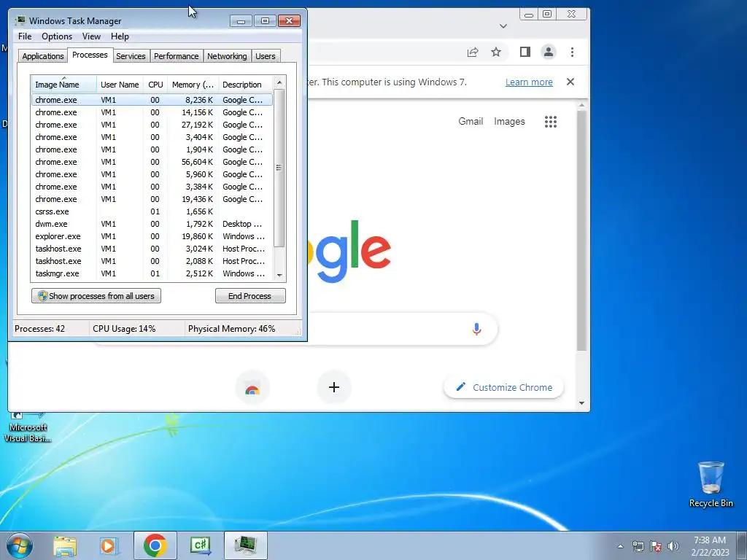Click process list scroll up arrow
747x560 pixels.
(279, 82)
